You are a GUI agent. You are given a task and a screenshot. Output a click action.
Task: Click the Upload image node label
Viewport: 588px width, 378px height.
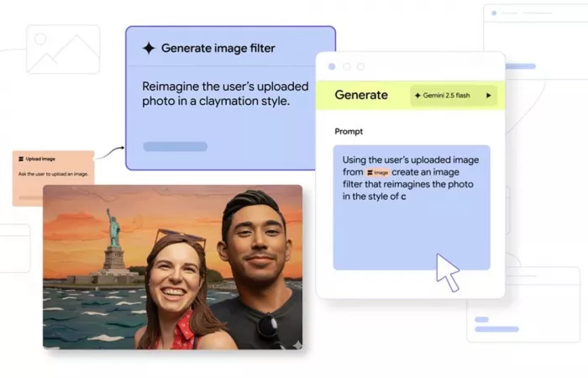click(x=40, y=158)
